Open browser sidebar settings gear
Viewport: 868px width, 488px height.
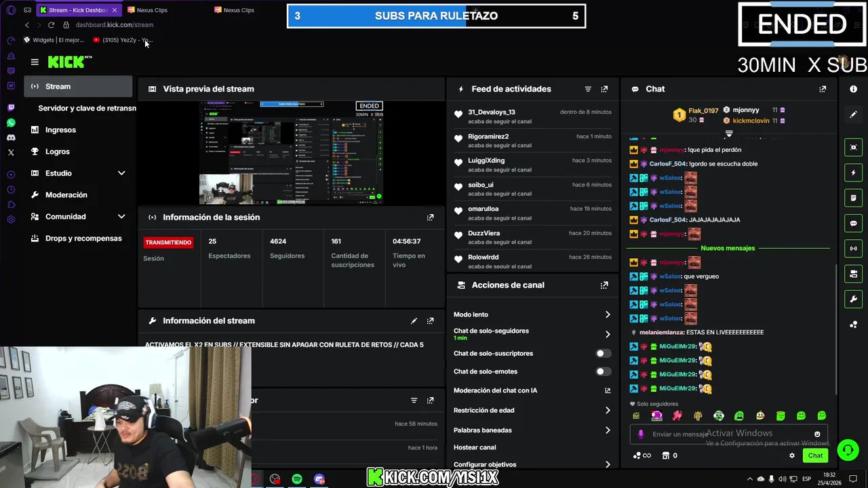pyautogui.click(x=11, y=220)
